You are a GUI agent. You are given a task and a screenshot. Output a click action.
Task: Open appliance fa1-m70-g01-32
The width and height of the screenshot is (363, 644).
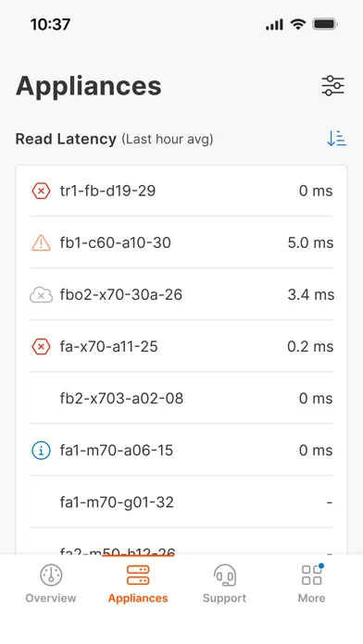tap(181, 502)
